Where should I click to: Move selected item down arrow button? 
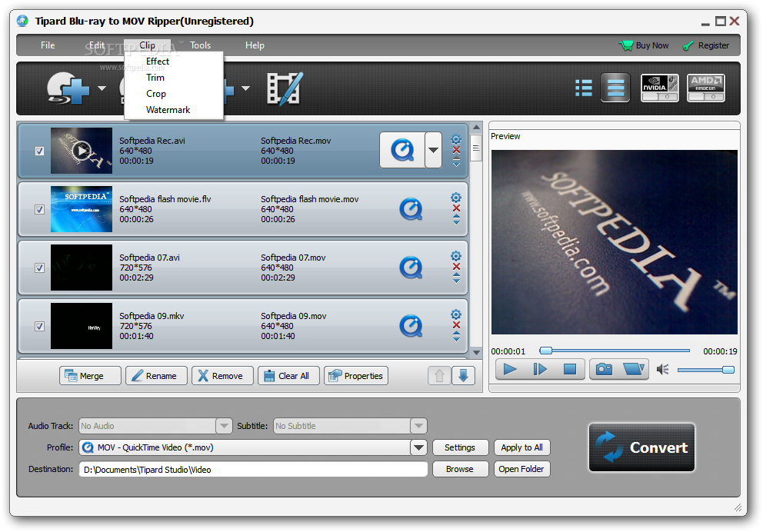pyautogui.click(x=463, y=375)
